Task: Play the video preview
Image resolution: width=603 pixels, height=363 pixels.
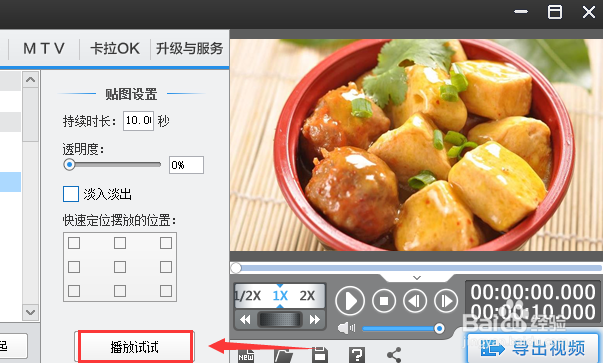Action: click(x=350, y=301)
